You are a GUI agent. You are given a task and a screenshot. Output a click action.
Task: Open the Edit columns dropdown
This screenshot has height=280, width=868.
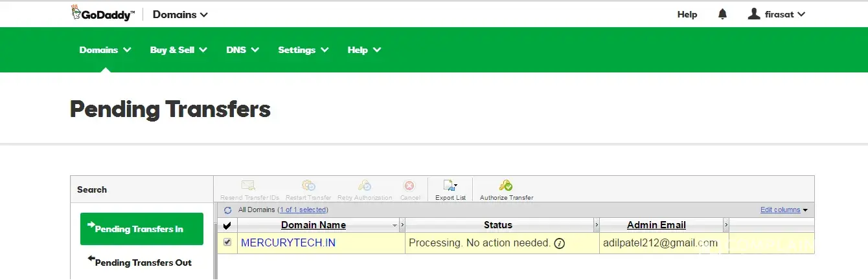click(784, 210)
